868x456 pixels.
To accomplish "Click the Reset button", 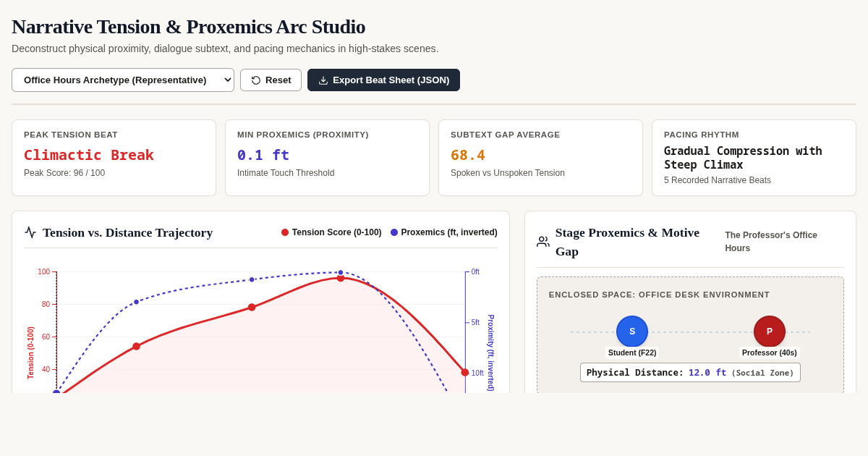I will 271,80.
